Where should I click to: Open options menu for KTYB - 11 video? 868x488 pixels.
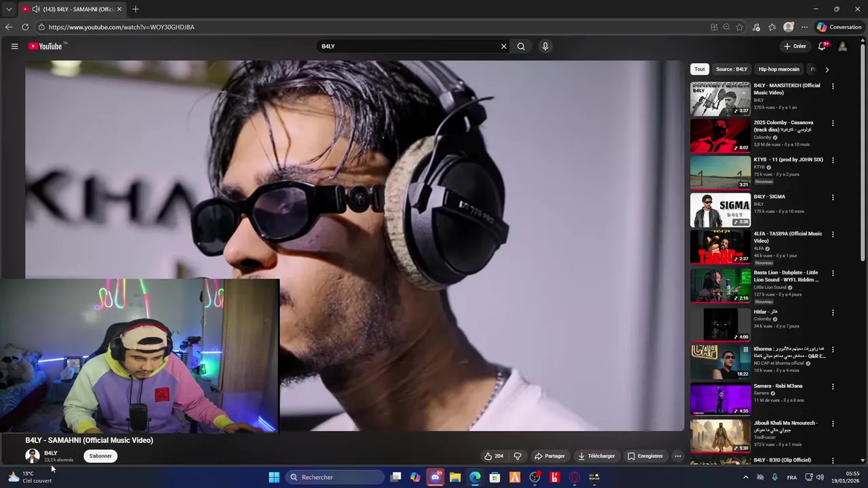tap(833, 160)
